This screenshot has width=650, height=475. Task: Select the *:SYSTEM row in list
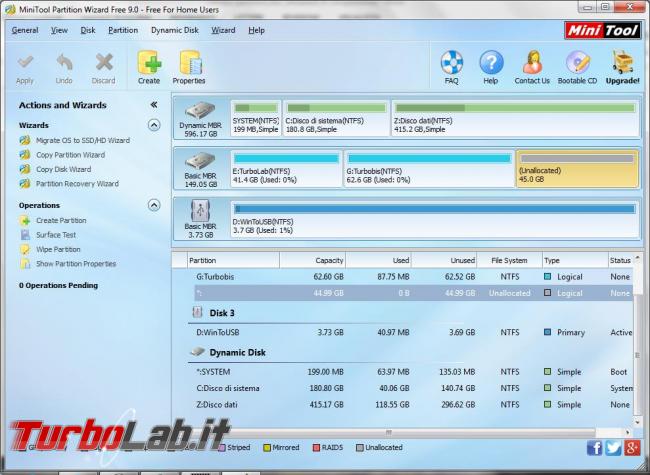pos(413,372)
